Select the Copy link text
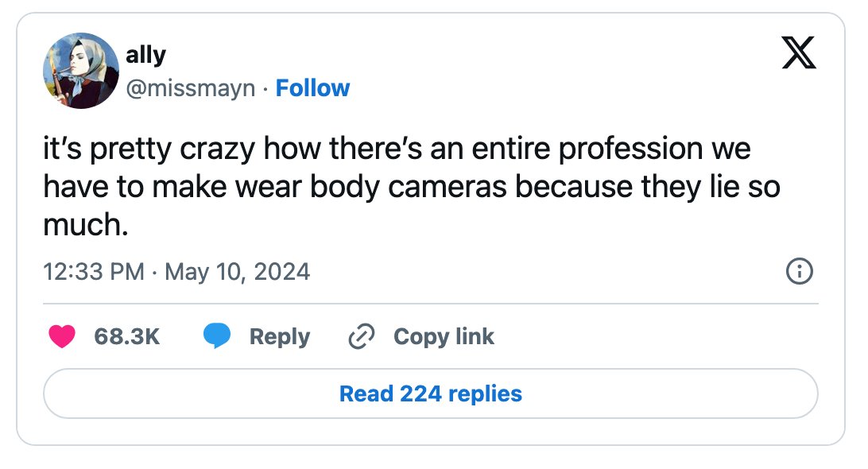Screen dimensions: 868x469 (x=444, y=337)
